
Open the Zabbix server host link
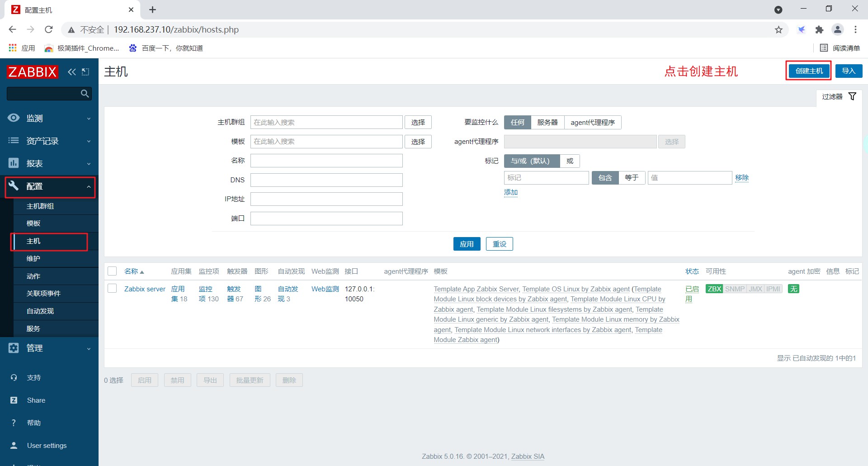(x=145, y=289)
